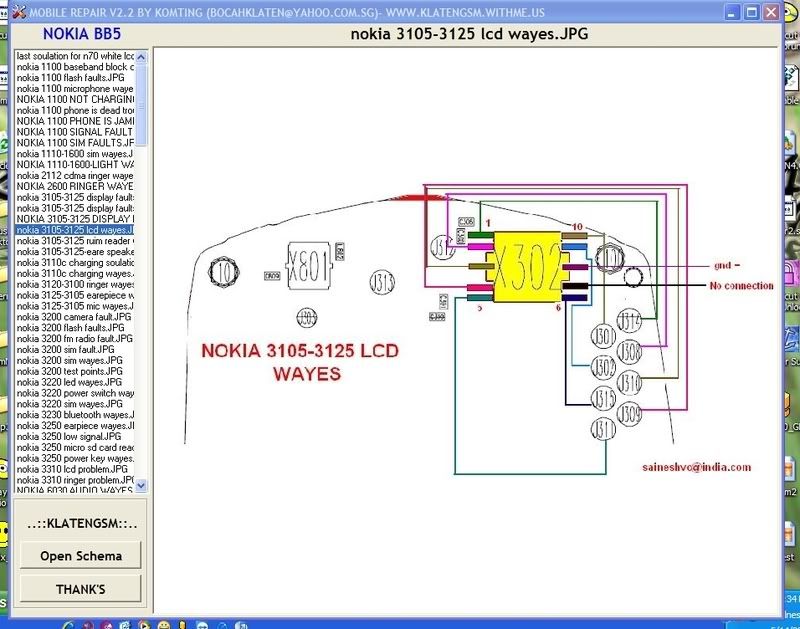
Task: Select 'nokia 3125-3105 earepiece' entry
Action: pyautogui.click(x=75, y=295)
